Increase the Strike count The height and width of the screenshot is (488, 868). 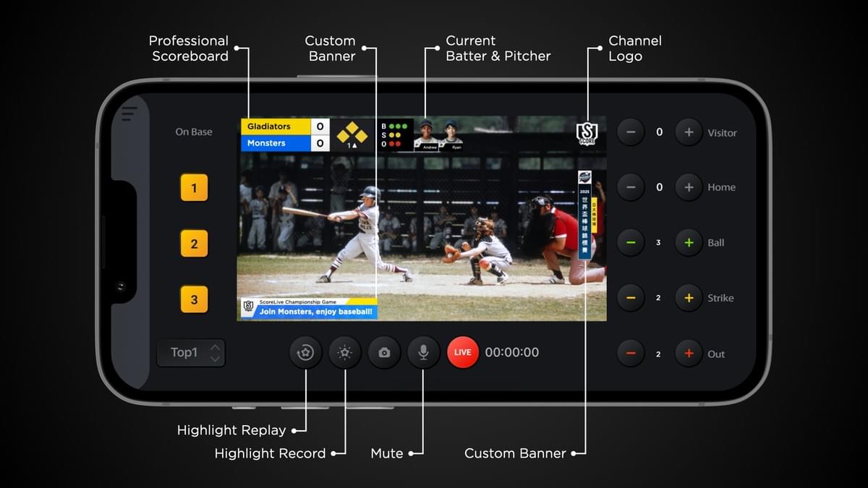pyautogui.click(x=689, y=298)
